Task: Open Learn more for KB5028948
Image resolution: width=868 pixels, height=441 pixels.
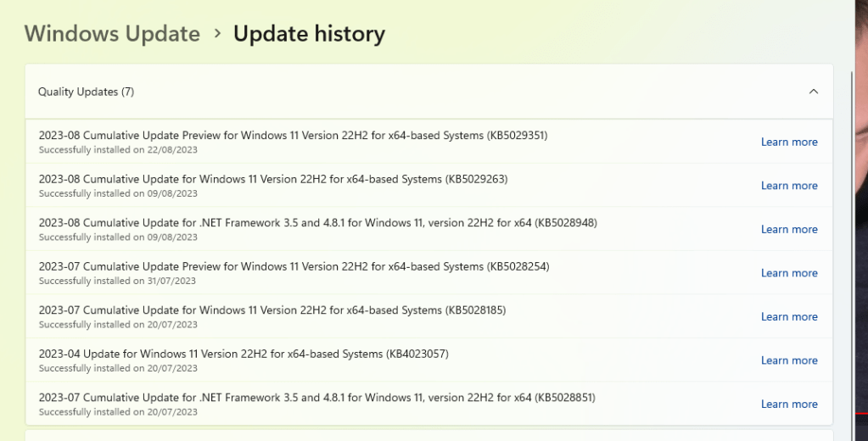Action: point(789,230)
